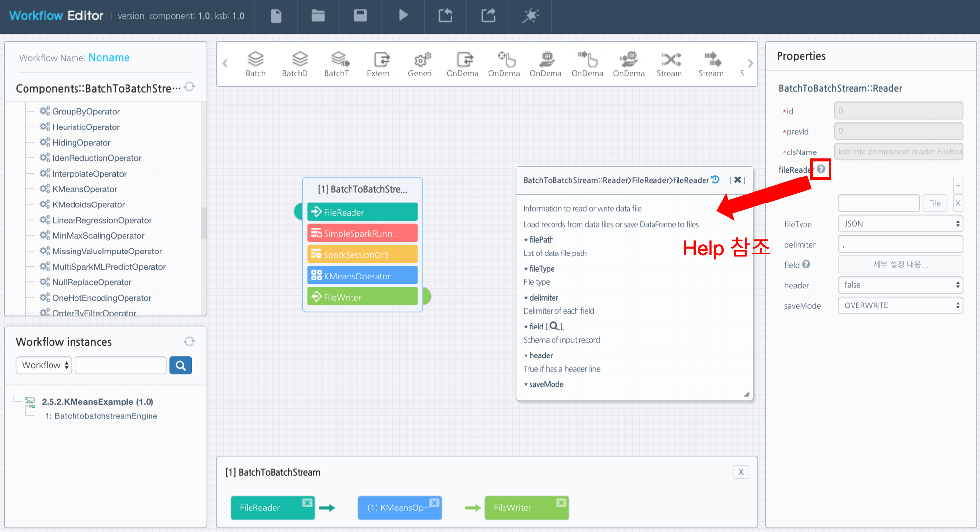
Task: Select HidingOperator in component tree
Action: click(x=81, y=143)
